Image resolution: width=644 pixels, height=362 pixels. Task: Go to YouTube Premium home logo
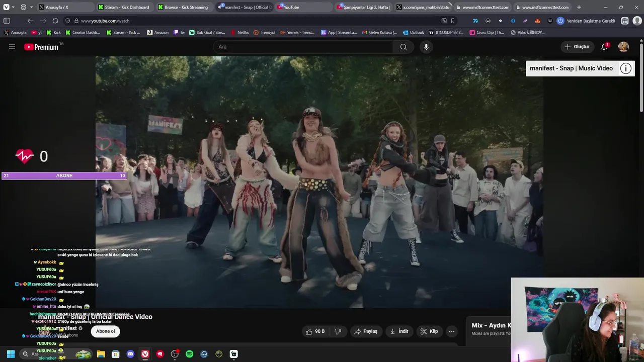pos(41,47)
